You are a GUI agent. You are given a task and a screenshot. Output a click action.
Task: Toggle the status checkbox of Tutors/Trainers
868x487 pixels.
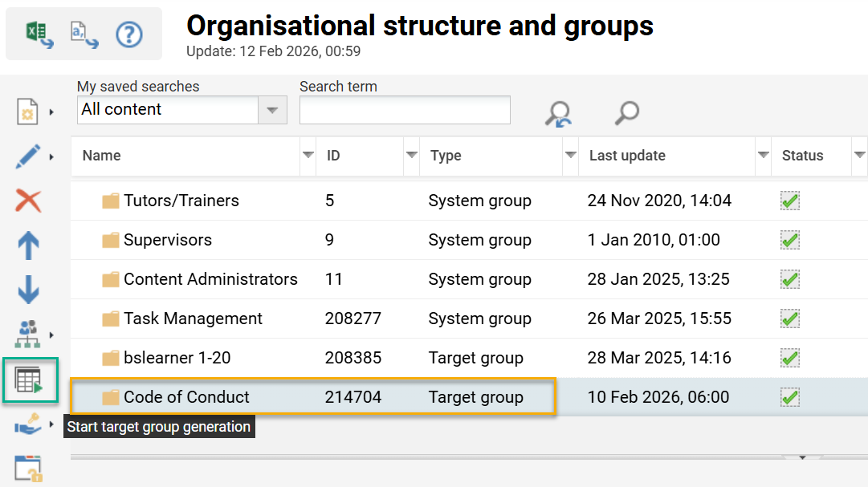[789, 201]
